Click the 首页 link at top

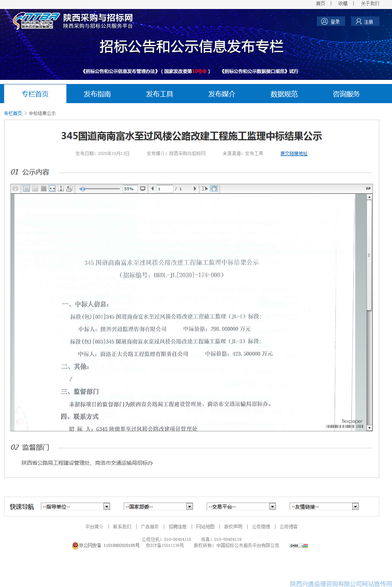[x=321, y=3]
